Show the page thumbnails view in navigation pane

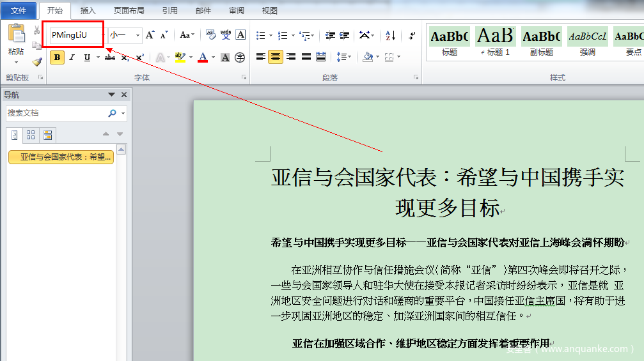click(31, 135)
